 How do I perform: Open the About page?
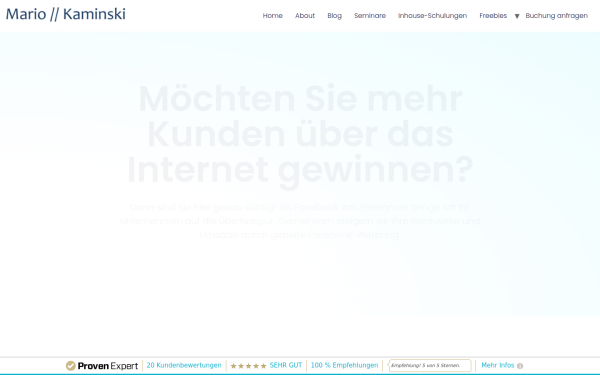tap(305, 16)
